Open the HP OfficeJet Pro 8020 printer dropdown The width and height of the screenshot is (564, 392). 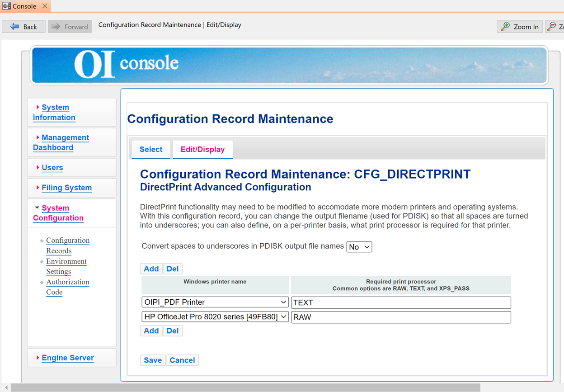pyautogui.click(x=215, y=317)
